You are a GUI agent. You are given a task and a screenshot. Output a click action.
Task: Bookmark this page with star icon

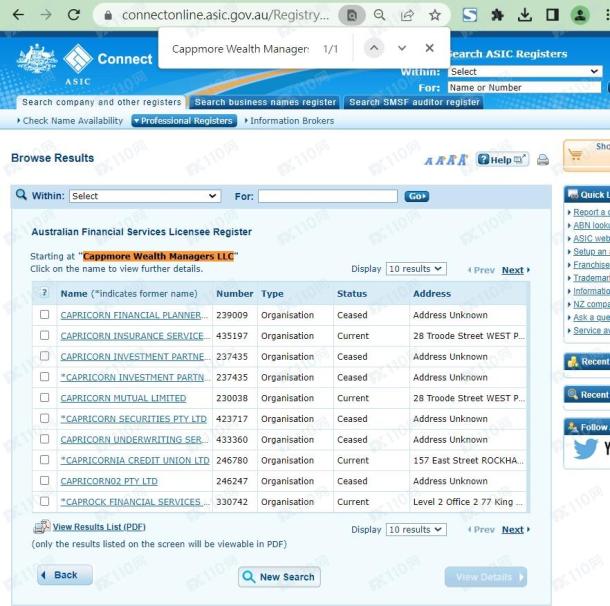(x=435, y=15)
